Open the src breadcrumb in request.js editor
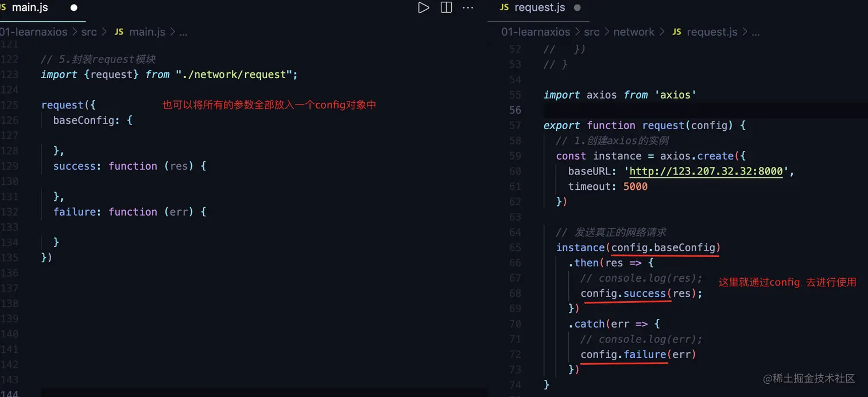 [x=592, y=32]
